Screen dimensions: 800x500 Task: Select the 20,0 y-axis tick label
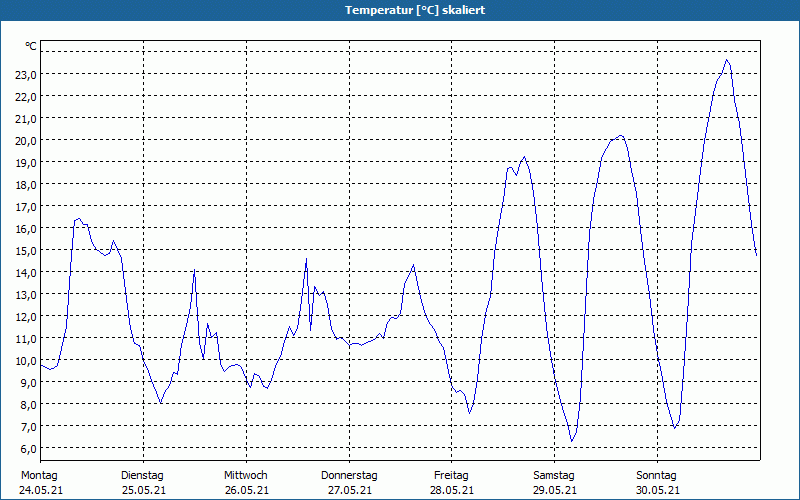pyautogui.click(x=25, y=140)
